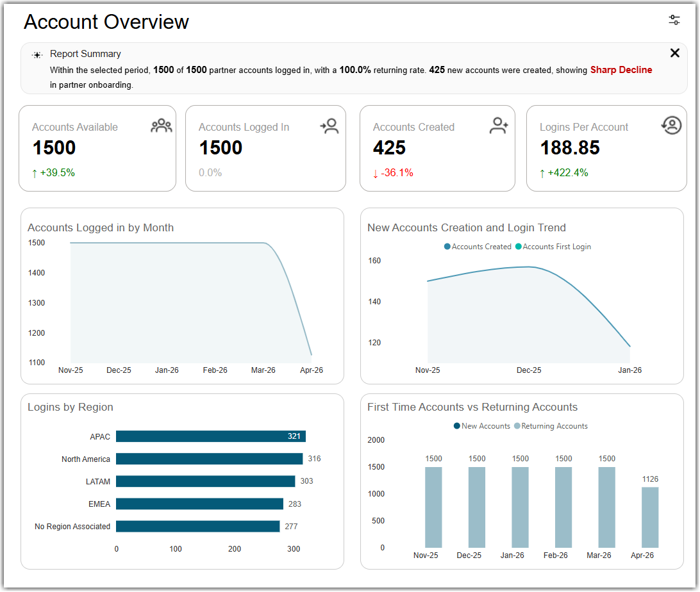Select the North America region bar
The height and width of the screenshot is (592, 700).
pyautogui.click(x=210, y=459)
